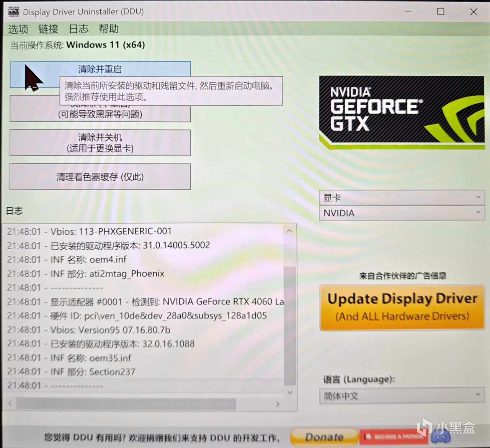Click the DDU app icon in title bar
490x448 pixels.
(x=13, y=12)
